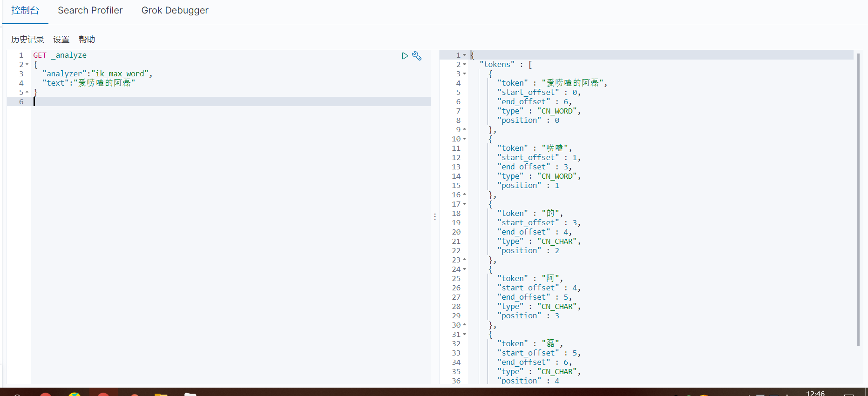The image size is (868, 396).
Task: Click "end_offset" : 3 output line
Action: tap(535, 167)
